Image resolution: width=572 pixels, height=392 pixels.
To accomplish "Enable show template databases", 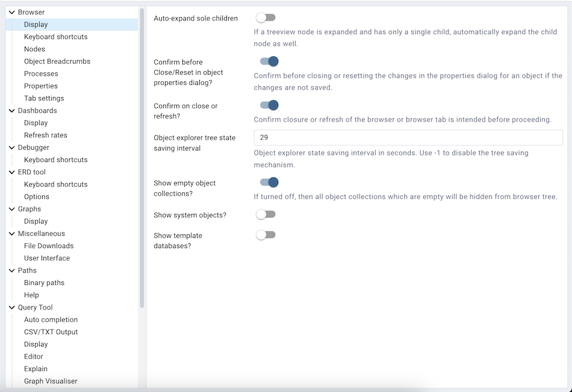I will 266,234.
